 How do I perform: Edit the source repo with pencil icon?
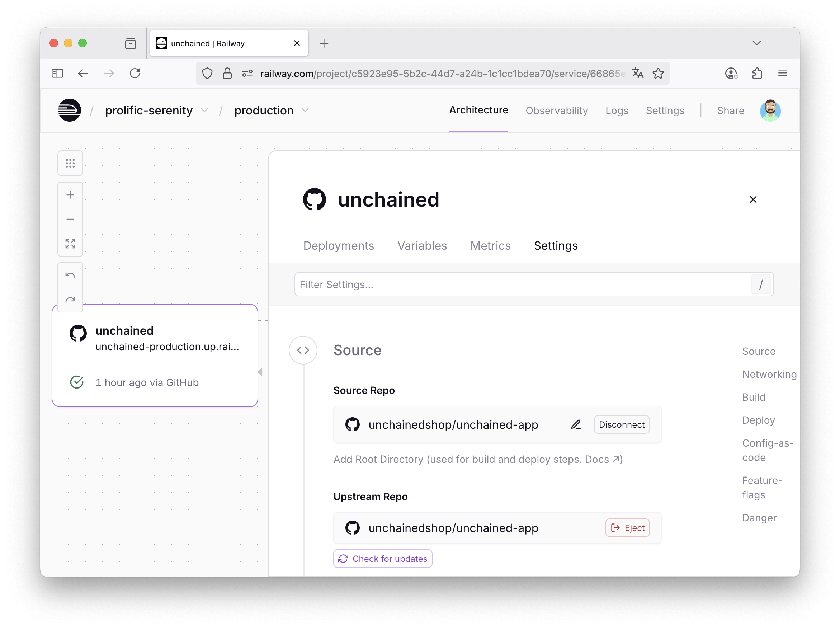click(576, 424)
